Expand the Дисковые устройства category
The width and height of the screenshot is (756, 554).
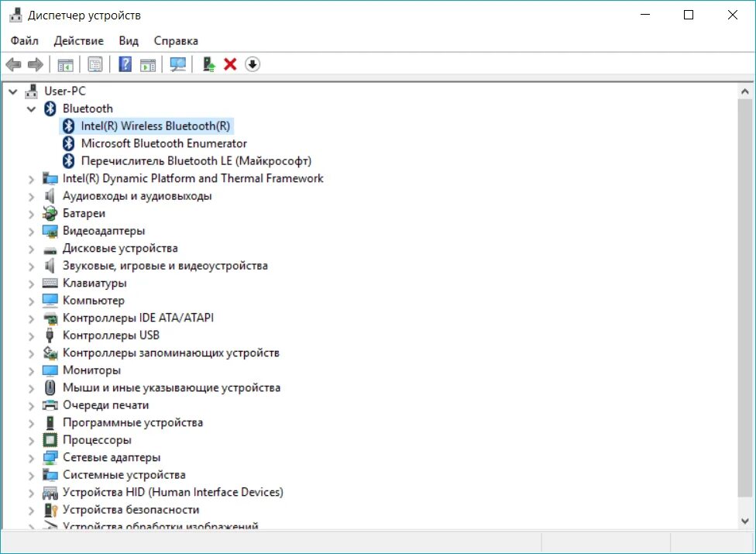(x=31, y=249)
